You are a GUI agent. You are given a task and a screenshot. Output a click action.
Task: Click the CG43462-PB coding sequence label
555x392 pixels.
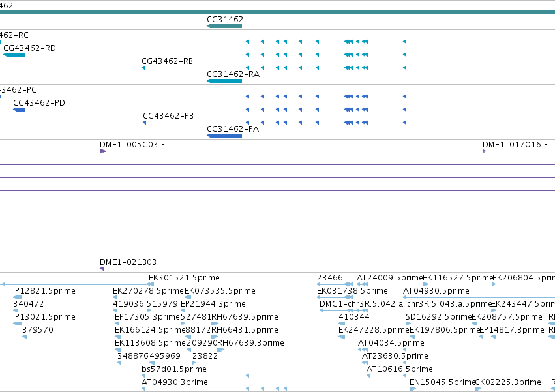[x=168, y=116]
